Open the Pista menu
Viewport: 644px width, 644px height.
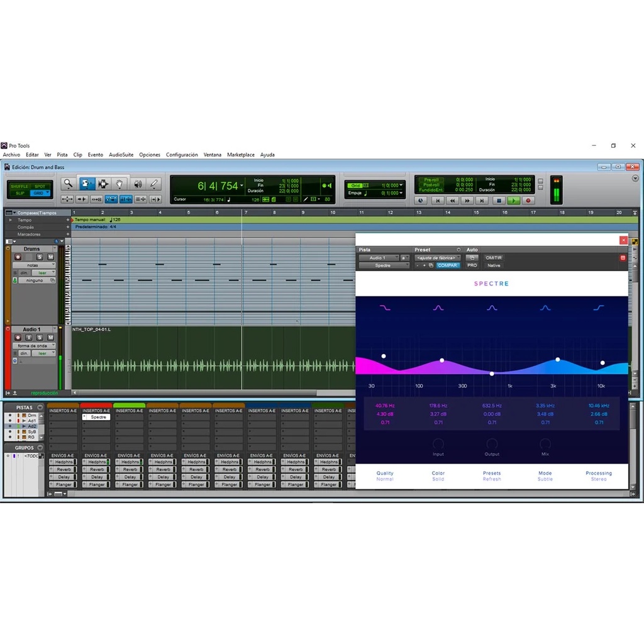pyautogui.click(x=62, y=155)
